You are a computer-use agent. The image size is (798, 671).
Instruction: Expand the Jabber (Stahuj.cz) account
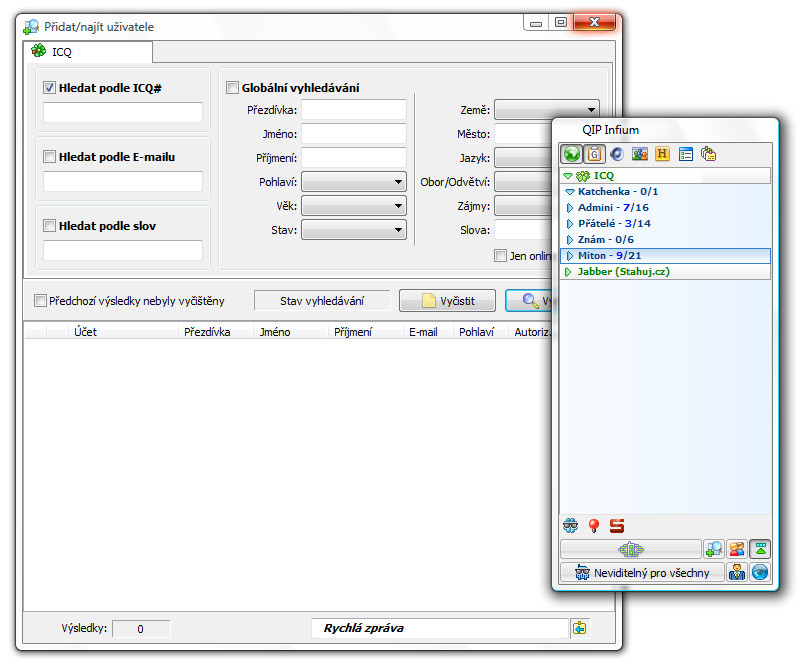(x=568, y=272)
